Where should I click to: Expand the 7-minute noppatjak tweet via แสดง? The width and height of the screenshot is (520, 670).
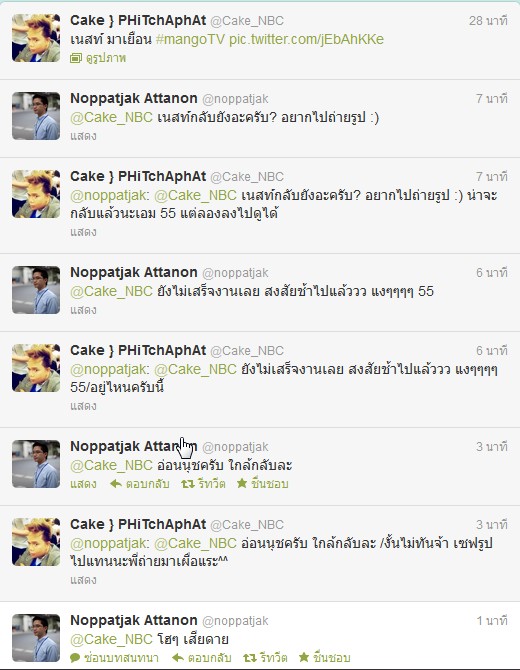pyautogui.click(x=83, y=136)
